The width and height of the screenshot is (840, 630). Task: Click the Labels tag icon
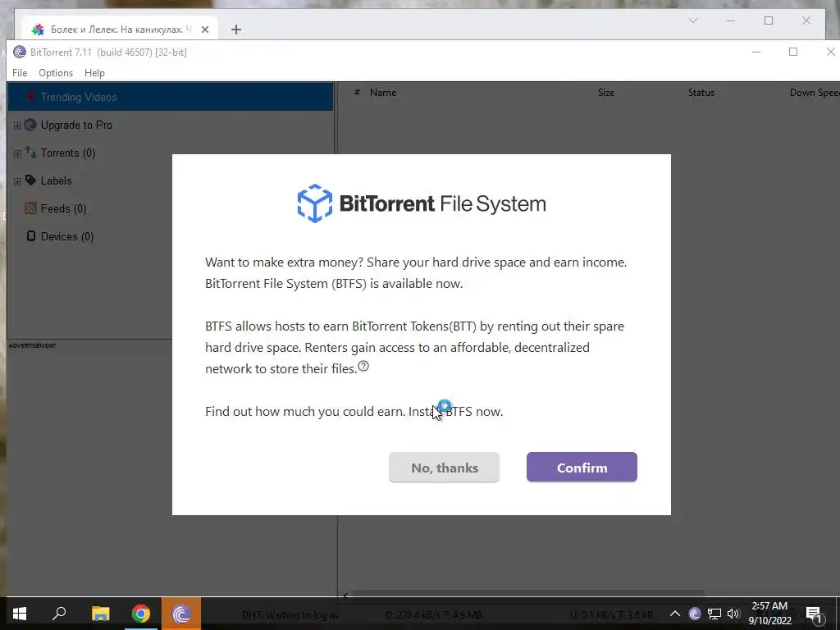click(30, 180)
